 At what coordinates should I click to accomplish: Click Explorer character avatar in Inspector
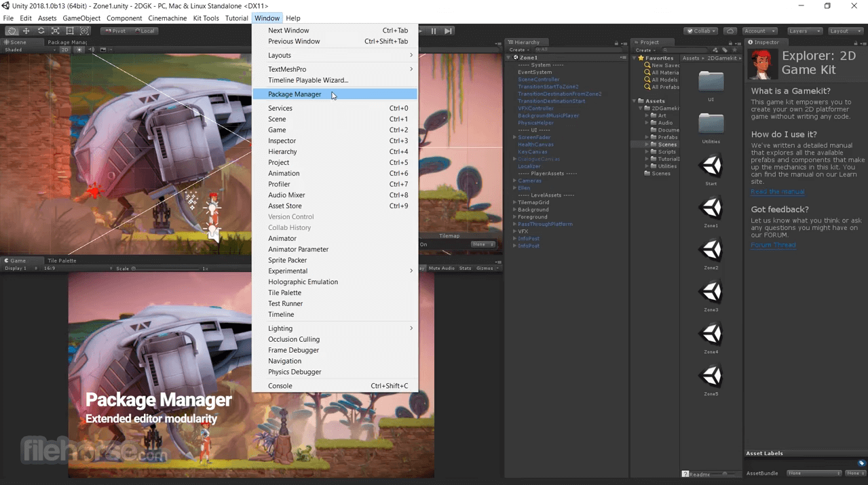[763, 64]
